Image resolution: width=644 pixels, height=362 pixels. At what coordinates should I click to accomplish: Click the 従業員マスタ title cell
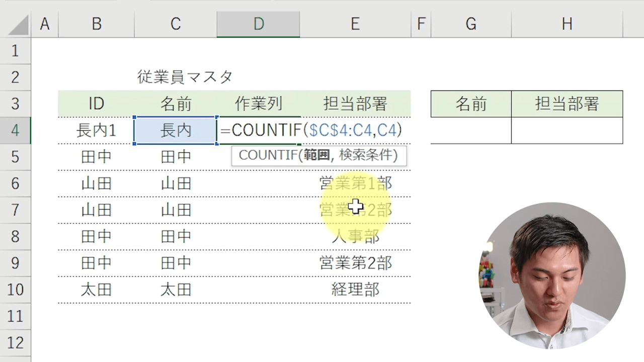[185, 77]
